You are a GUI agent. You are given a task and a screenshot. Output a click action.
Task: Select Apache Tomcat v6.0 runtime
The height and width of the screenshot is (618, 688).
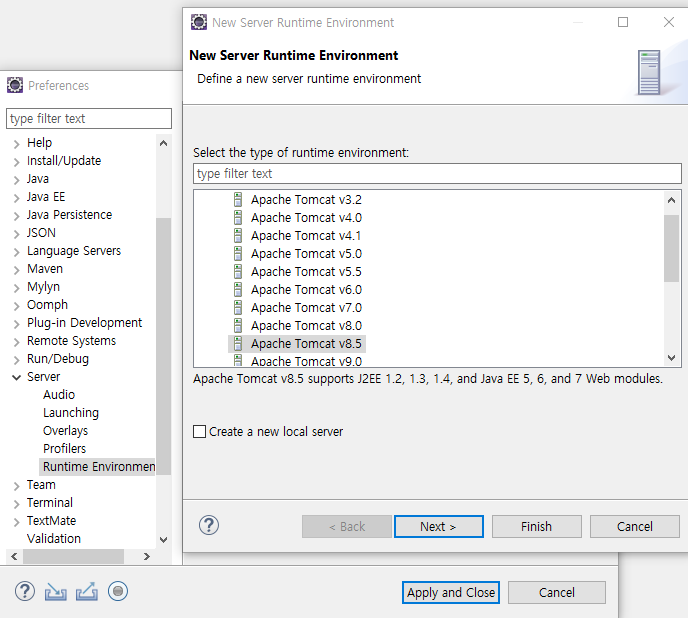[306, 290]
